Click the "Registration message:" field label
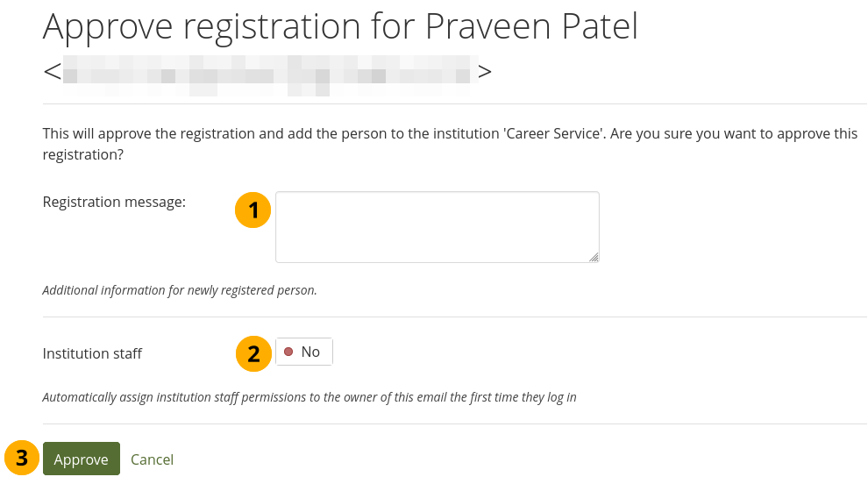The height and width of the screenshot is (484, 868). point(114,202)
